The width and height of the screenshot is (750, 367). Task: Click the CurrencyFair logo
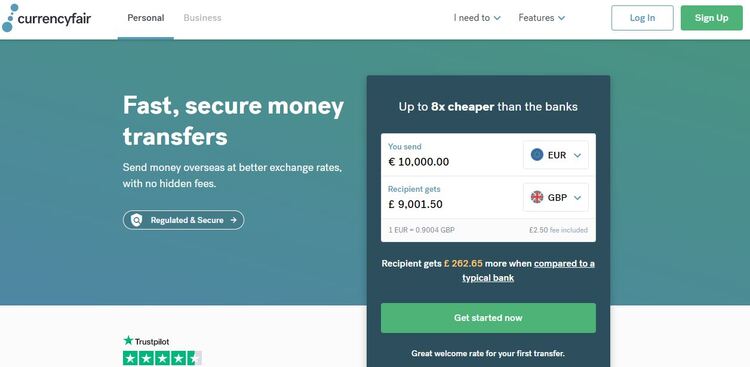pyautogui.click(x=46, y=18)
